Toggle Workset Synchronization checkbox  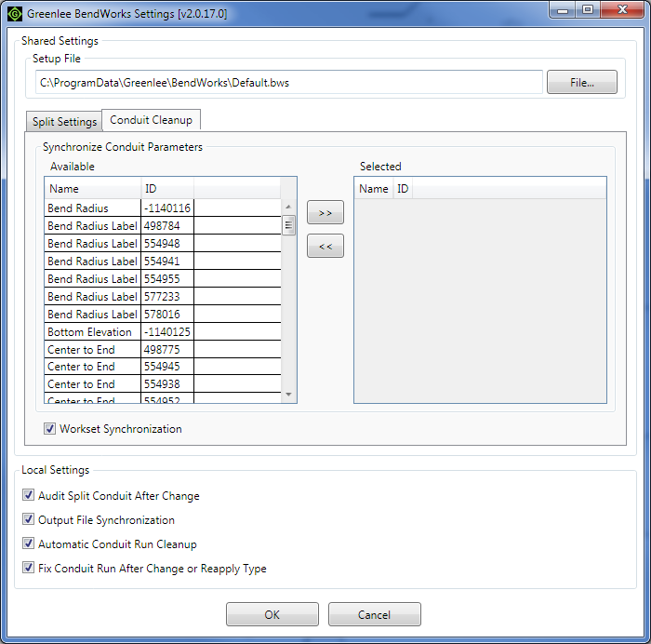(49, 428)
